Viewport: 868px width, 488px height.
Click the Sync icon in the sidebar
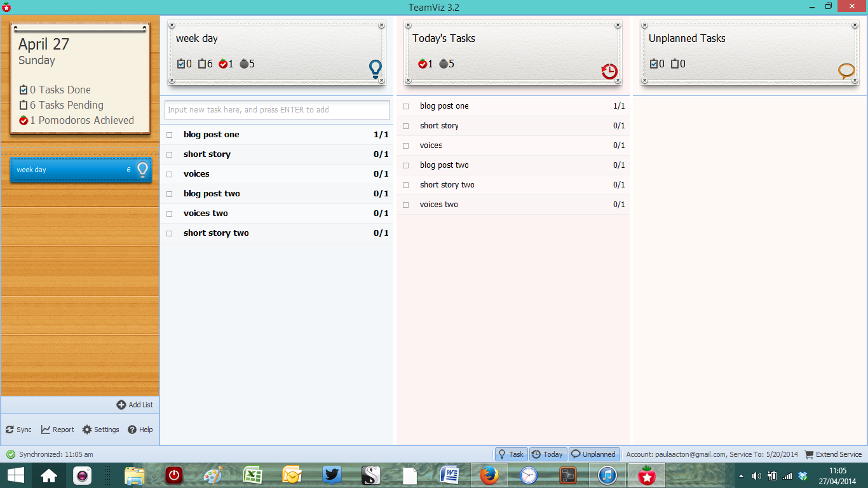10,430
